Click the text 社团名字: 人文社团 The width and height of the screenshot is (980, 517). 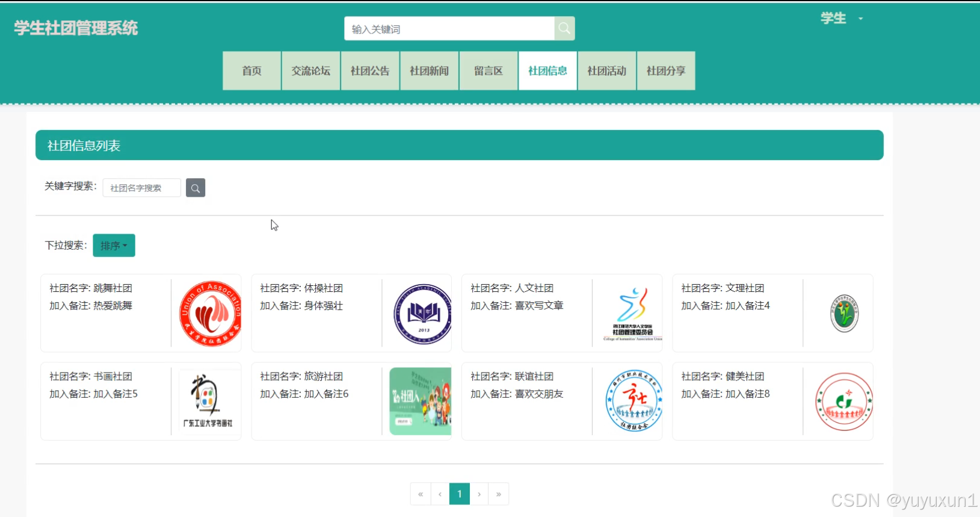point(512,288)
